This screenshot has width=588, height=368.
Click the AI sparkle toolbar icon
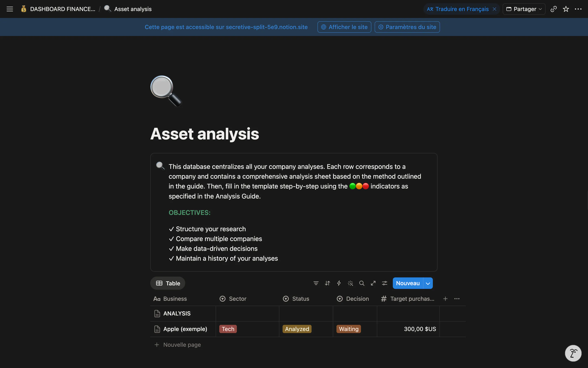tap(350, 283)
